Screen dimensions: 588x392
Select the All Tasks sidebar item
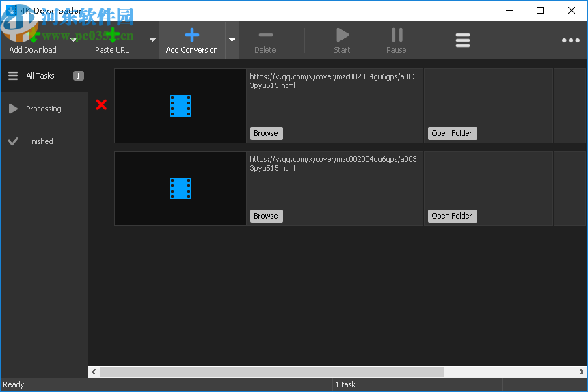pyautogui.click(x=44, y=76)
